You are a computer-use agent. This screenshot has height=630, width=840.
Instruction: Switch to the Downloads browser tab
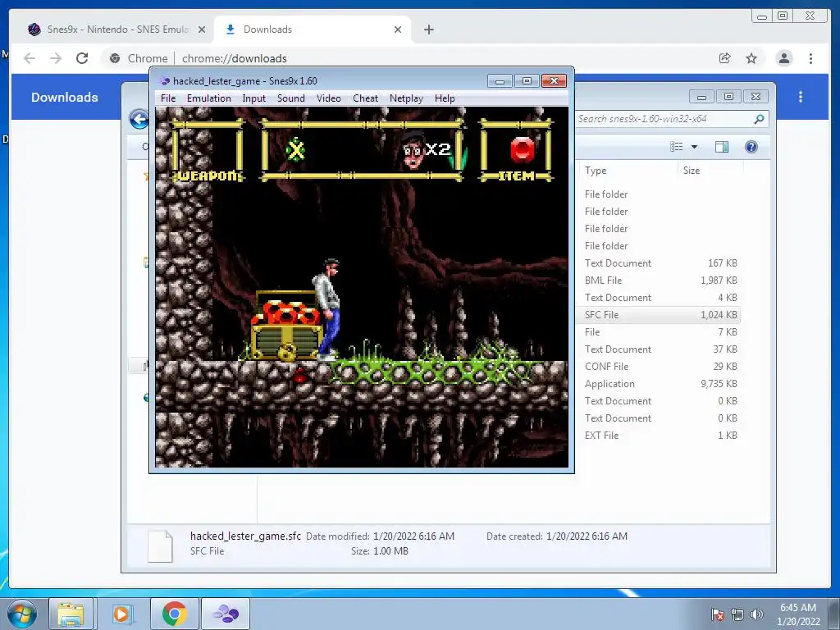(313, 30)
